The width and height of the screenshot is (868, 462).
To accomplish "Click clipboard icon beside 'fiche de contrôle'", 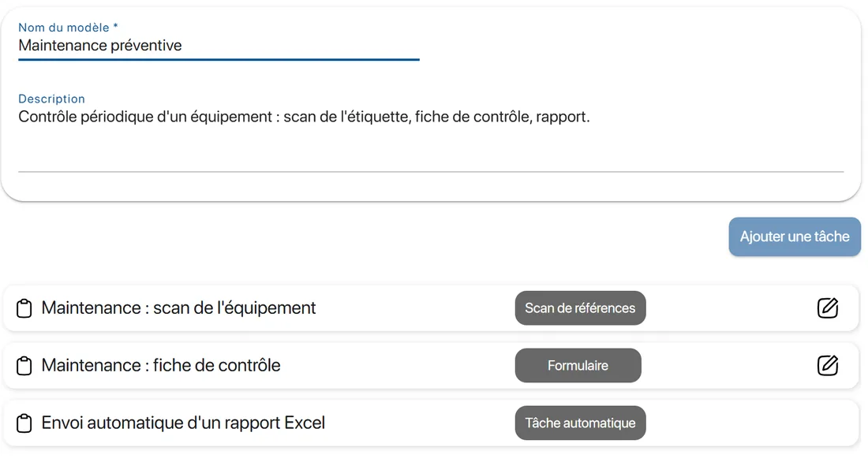I will pyautogui.click(x=24, y=366).
